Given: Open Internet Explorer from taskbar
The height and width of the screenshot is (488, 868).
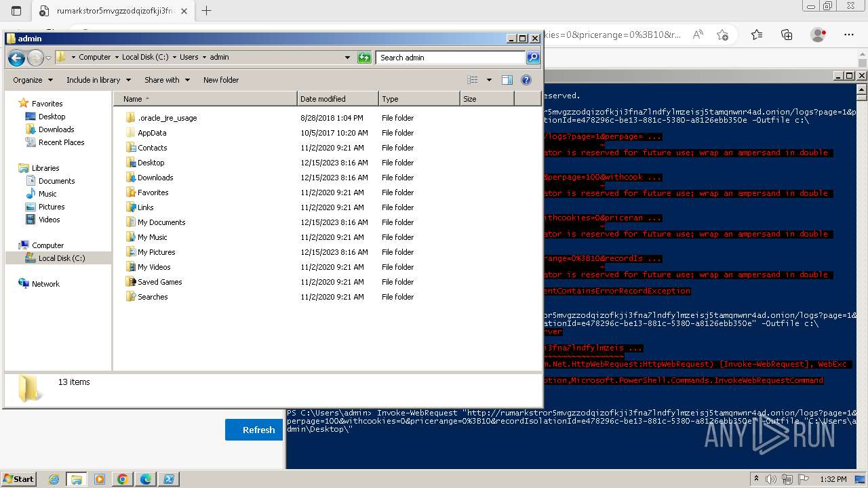Looking at the screenshot, I should 54,479.
